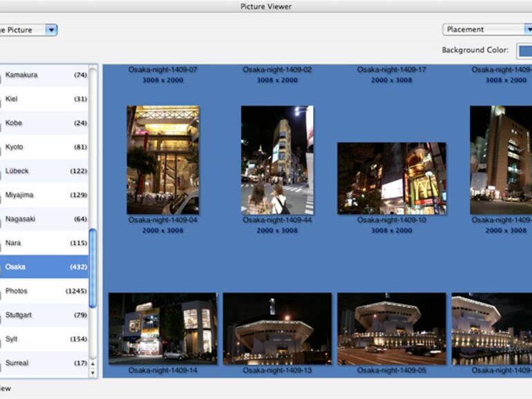Screen dimensions: 532x399
Task: Click the scroll down arrow in album list
Action: click(93, 372)
